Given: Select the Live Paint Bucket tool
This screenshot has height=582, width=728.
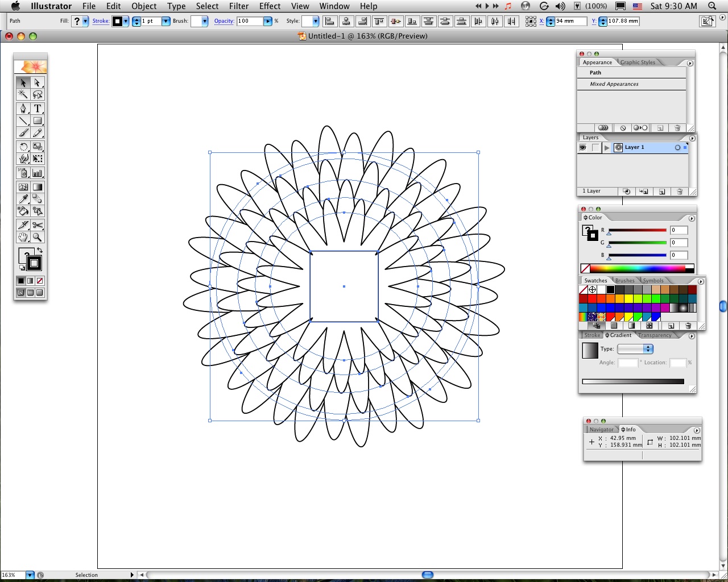Looking at the screenshot, I should [23, 211].
